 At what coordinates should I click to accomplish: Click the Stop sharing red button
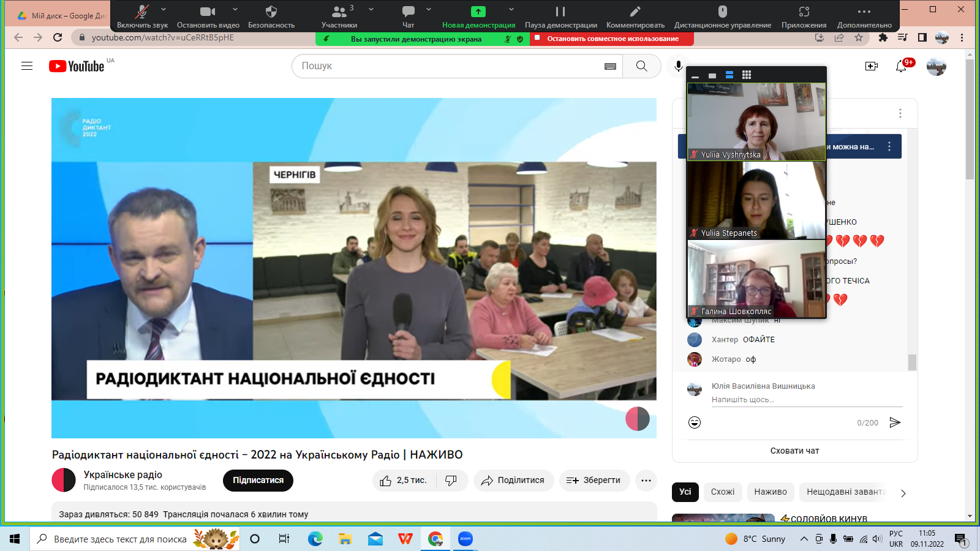click(612, 39)
